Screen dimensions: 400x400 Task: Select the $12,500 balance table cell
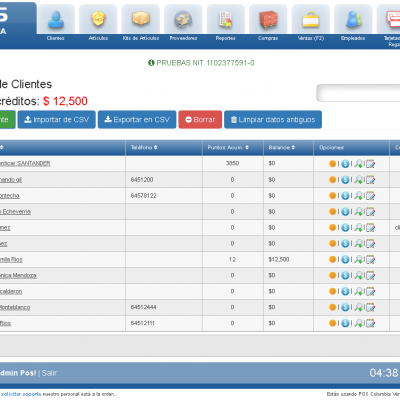point(288,259)
